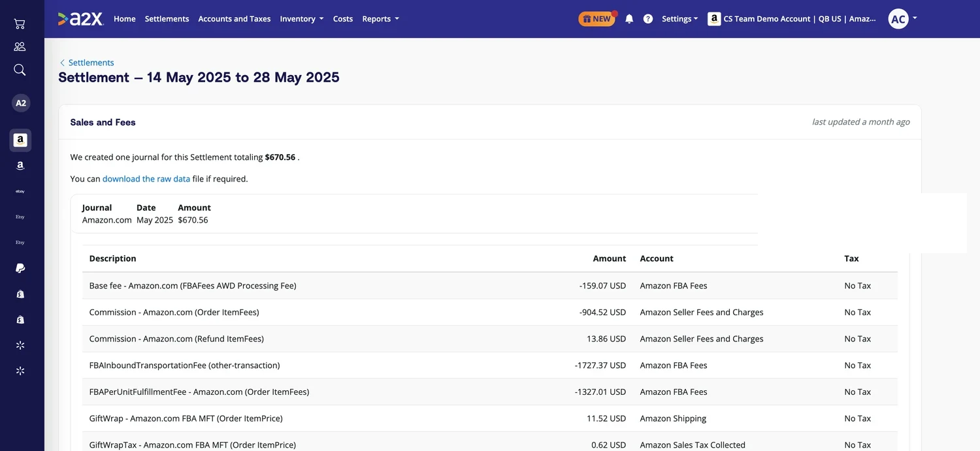Click the download the raw data link
Viewport: 980px width, 451px height.
tap(146, 179)
